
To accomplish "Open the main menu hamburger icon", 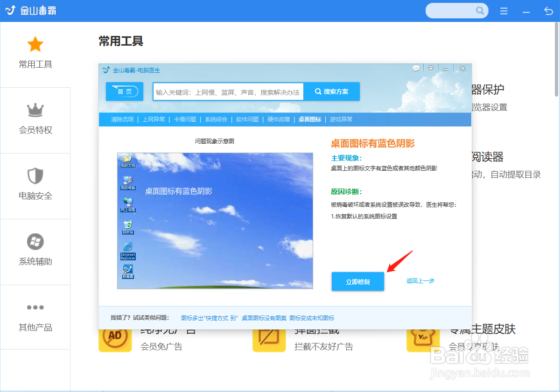I will pos(504,10).
